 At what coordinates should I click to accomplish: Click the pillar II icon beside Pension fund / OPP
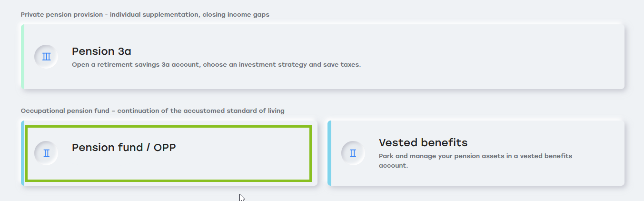[46, 153]
